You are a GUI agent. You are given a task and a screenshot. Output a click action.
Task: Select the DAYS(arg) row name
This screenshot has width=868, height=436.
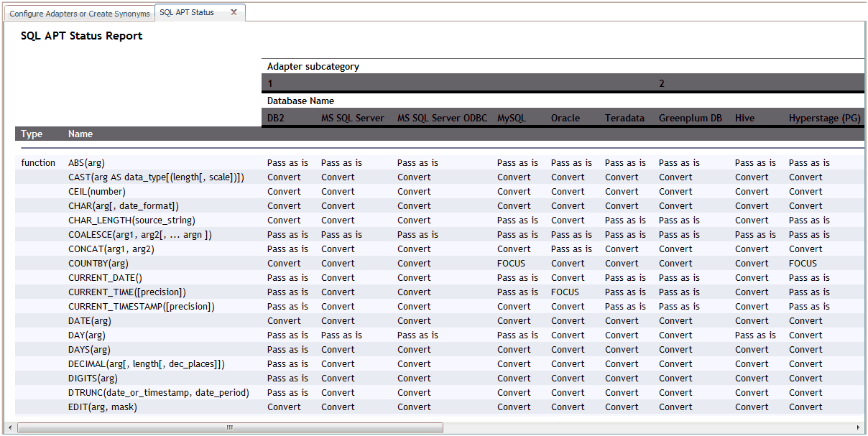(90, 349)
